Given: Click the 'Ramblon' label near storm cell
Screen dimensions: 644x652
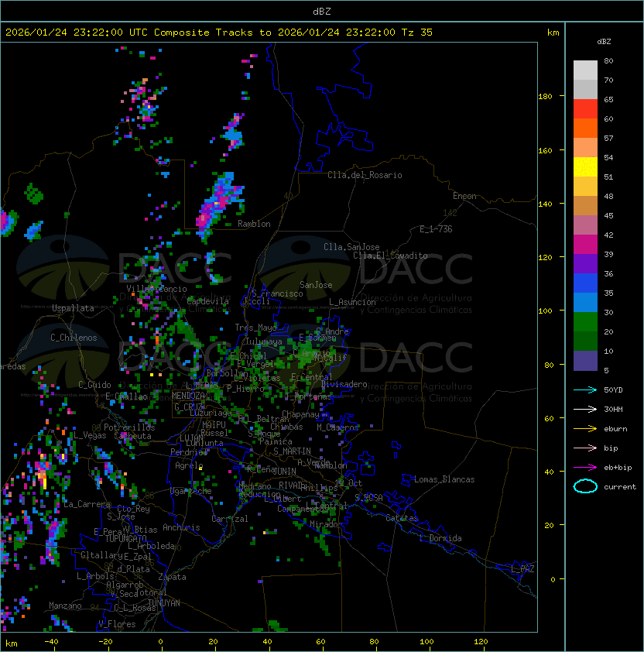Looking at the screenshot, I should coord(254,224).
